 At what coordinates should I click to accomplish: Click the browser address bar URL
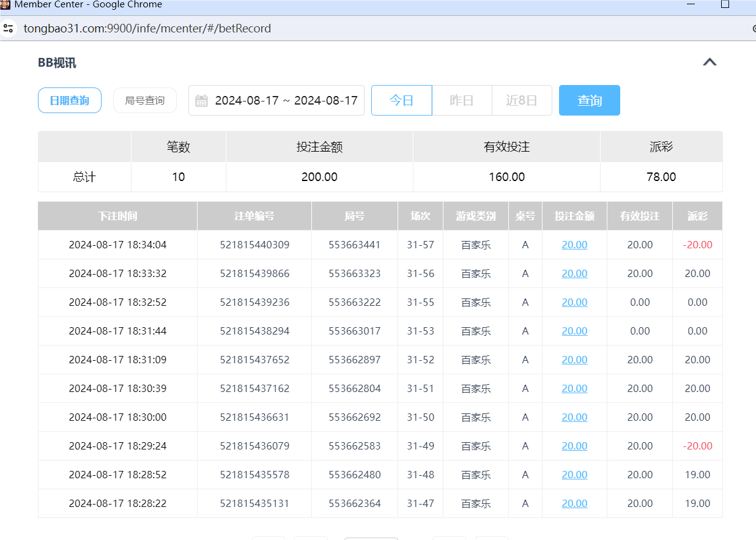(147, 28)
